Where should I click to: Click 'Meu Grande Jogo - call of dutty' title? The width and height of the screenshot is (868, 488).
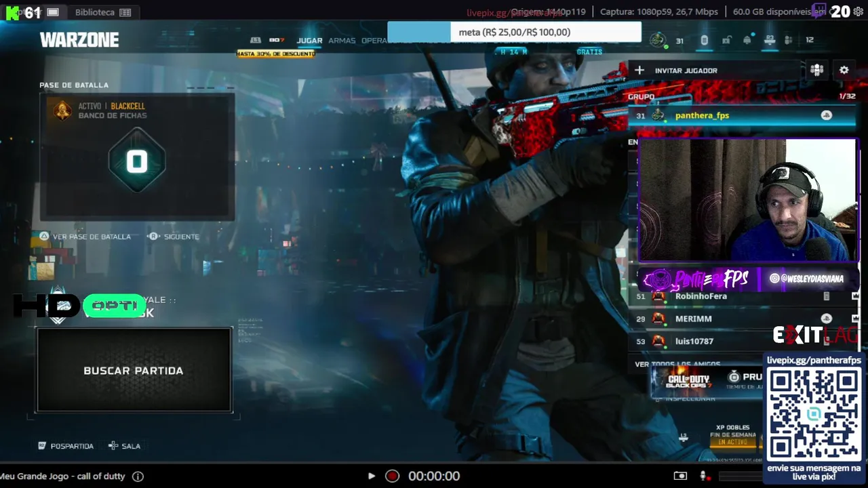point(63,476)
